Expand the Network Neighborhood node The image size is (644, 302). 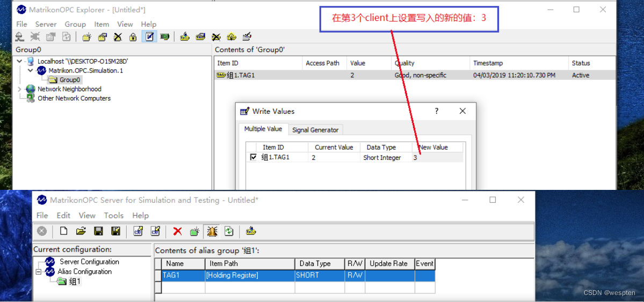click(20, 89)
